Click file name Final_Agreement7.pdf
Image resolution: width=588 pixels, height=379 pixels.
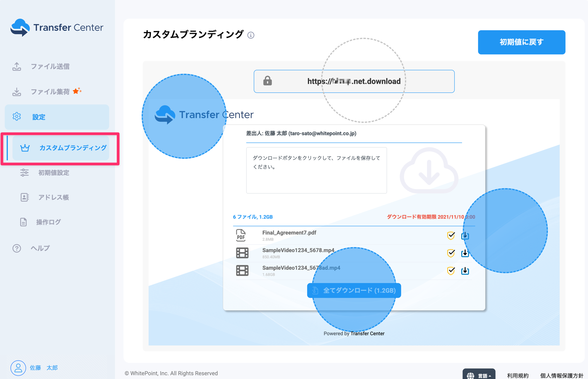click(x=289, y=233)
